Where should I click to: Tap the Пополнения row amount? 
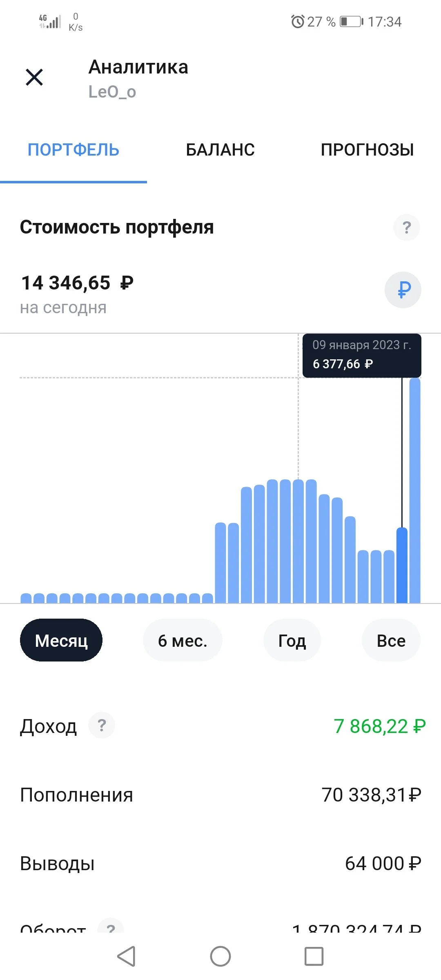(x=371, y=795)
